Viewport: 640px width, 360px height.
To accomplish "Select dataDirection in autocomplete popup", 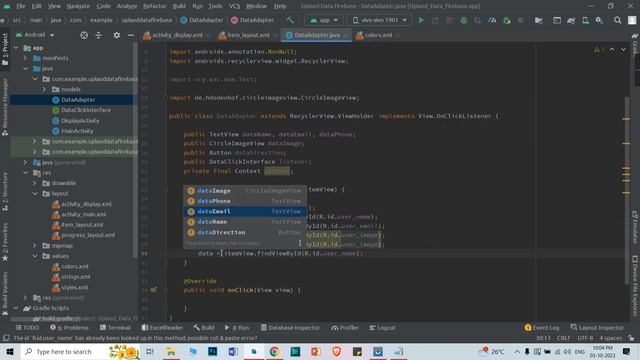I will click(x=245, y=232).
